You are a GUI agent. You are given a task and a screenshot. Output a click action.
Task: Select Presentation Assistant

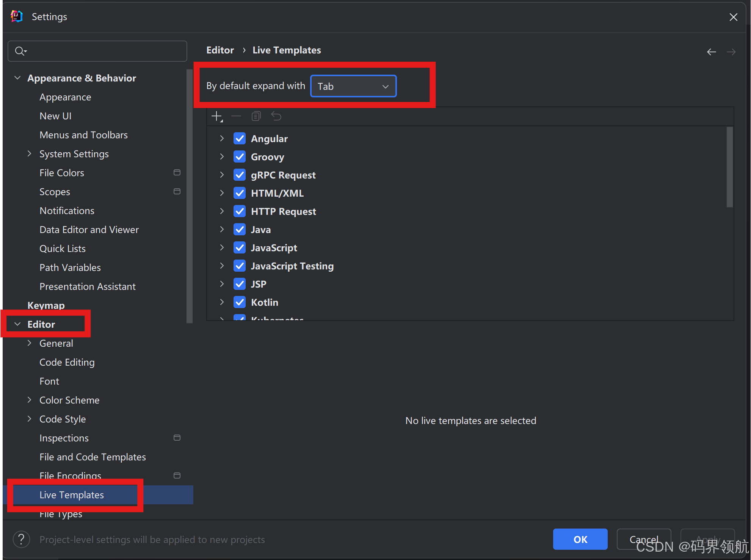click(x=88, y=287)
